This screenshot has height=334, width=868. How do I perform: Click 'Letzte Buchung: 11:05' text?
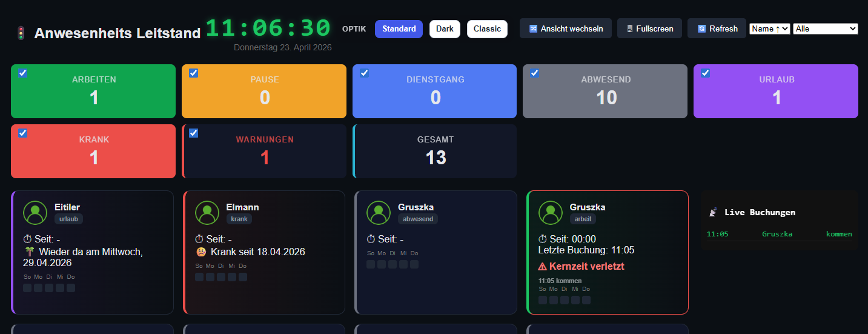tap(586, 250)
